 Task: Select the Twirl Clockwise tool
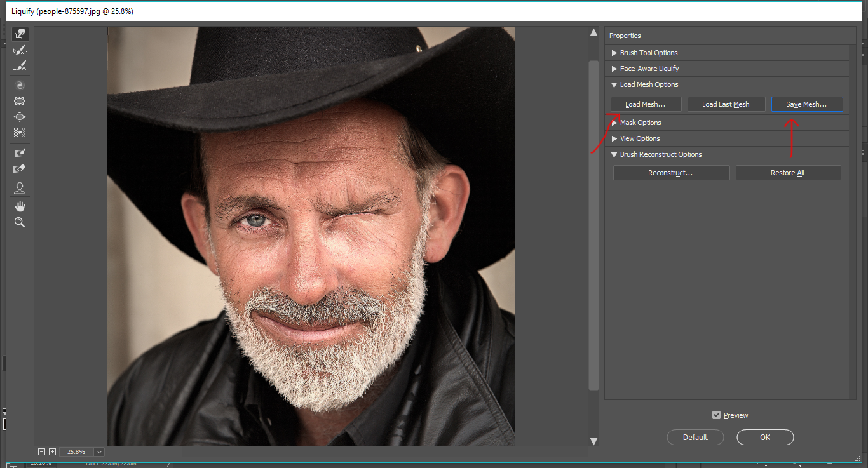point(20,85)
